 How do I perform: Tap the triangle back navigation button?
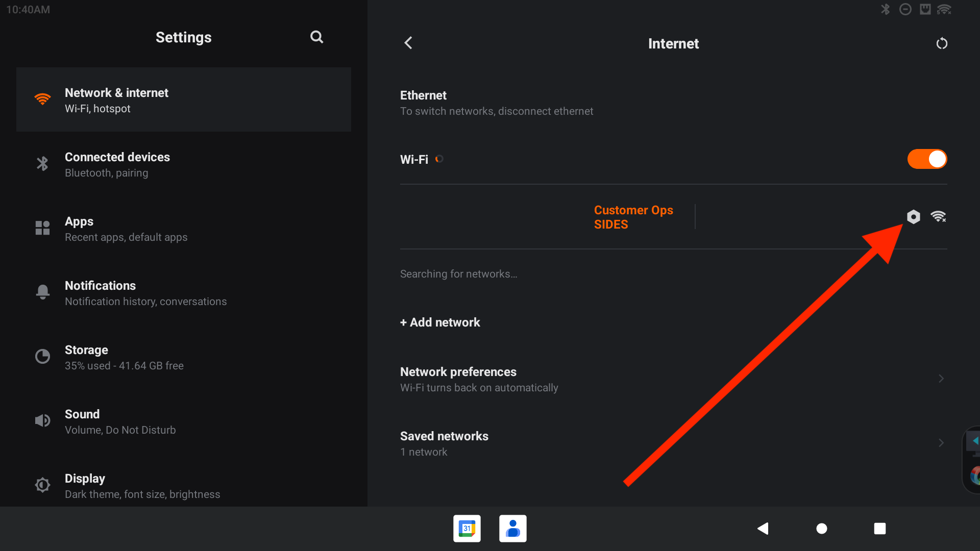[x=763, y=529]
